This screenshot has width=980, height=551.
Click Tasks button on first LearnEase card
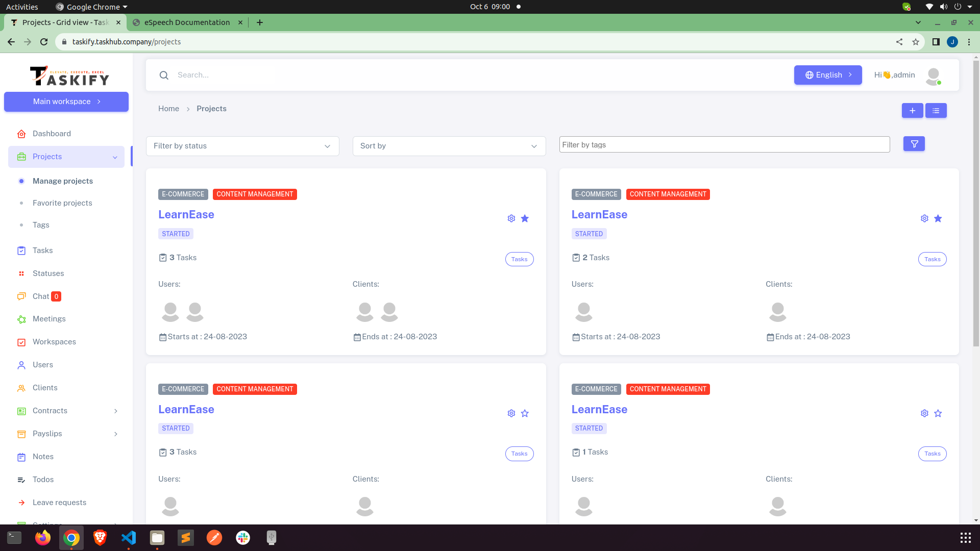pyautogui.click(x=519, y=259)
